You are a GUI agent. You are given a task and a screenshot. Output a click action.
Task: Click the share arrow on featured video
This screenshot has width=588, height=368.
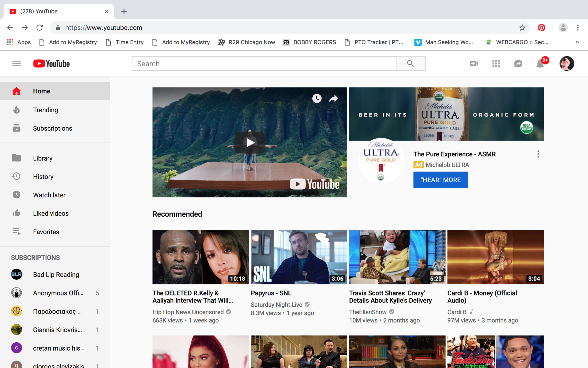334,98
